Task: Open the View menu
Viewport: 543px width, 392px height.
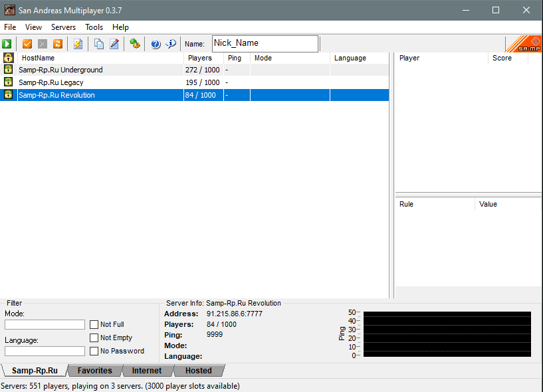Action: click(x=33, y=27)
